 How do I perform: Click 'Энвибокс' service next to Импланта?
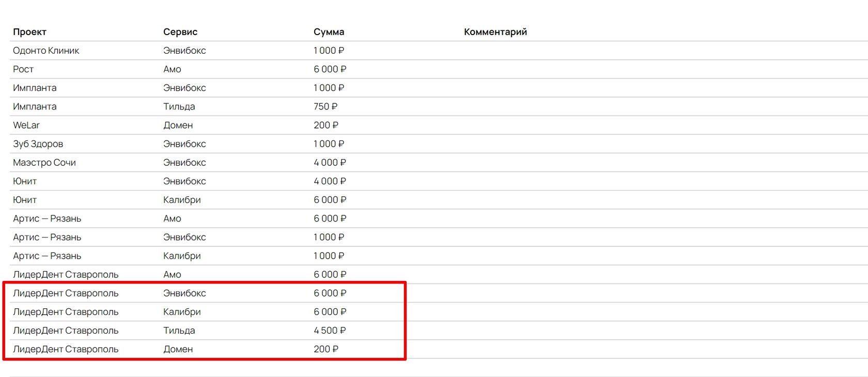[x=184, y=88]
